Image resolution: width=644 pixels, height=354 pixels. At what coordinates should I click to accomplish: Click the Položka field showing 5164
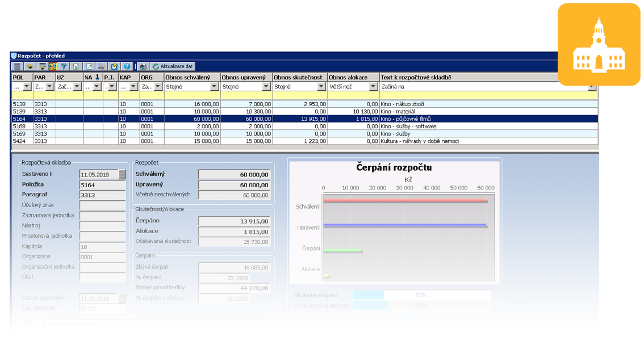(103, 185)
